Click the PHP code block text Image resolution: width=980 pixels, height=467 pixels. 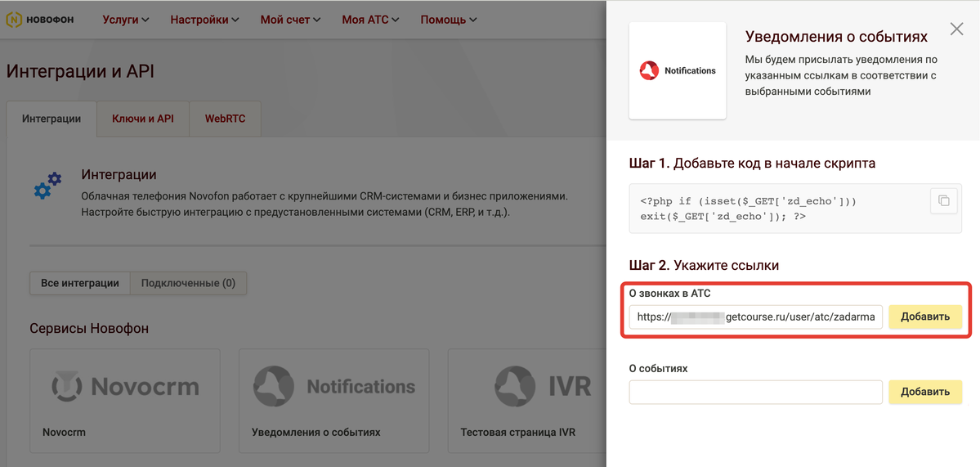(748, 209)
